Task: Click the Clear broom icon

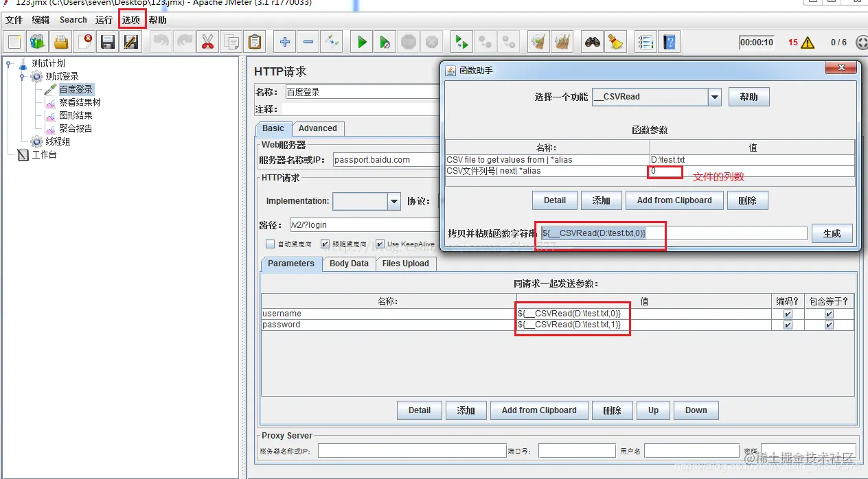Action: coord(539,42)
